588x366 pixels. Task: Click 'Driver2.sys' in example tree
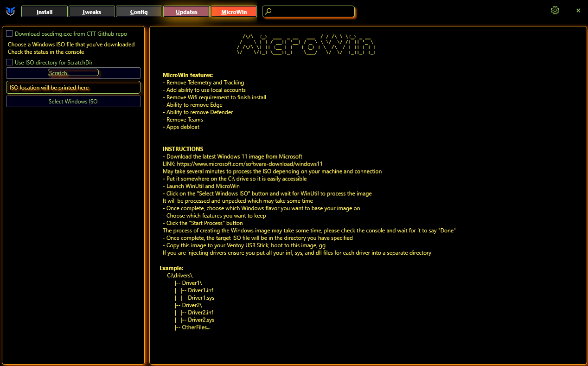point(201,320)
